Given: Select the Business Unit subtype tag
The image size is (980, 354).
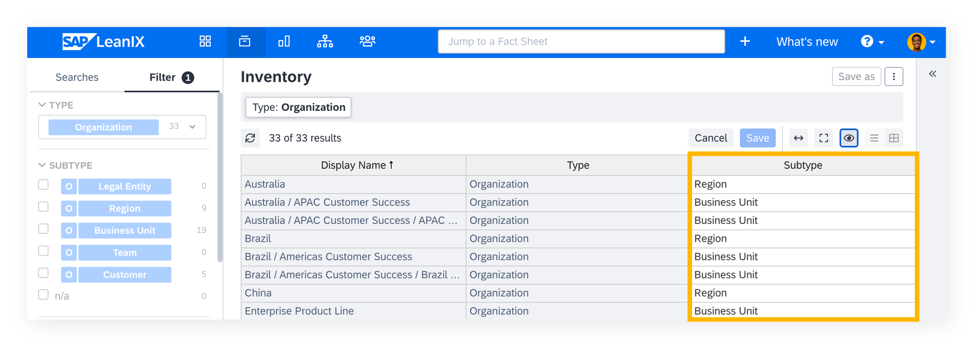Looking at the screenshot, I should pyautogui.click(x=125, y=231).
